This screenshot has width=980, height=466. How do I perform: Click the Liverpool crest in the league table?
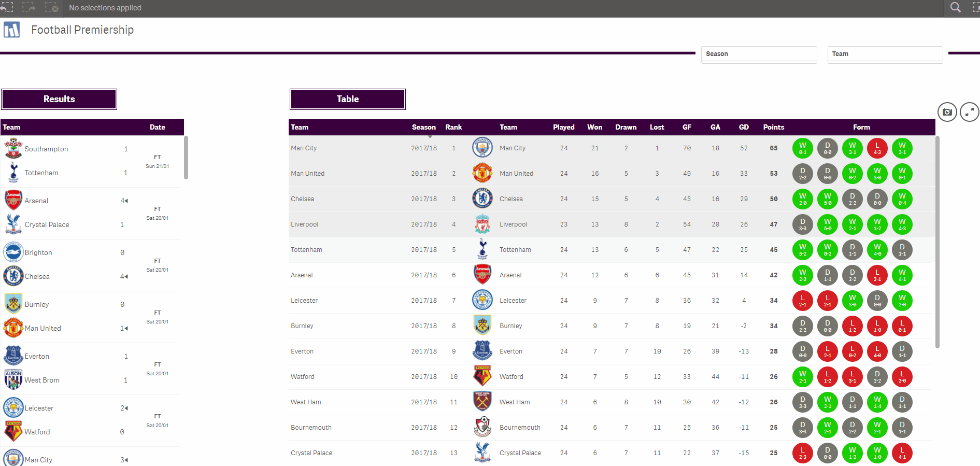point(482,224)
